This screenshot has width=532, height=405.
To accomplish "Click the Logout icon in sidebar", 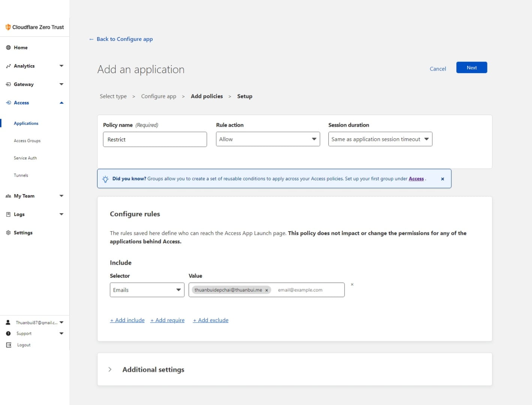I will click(9, 345).
